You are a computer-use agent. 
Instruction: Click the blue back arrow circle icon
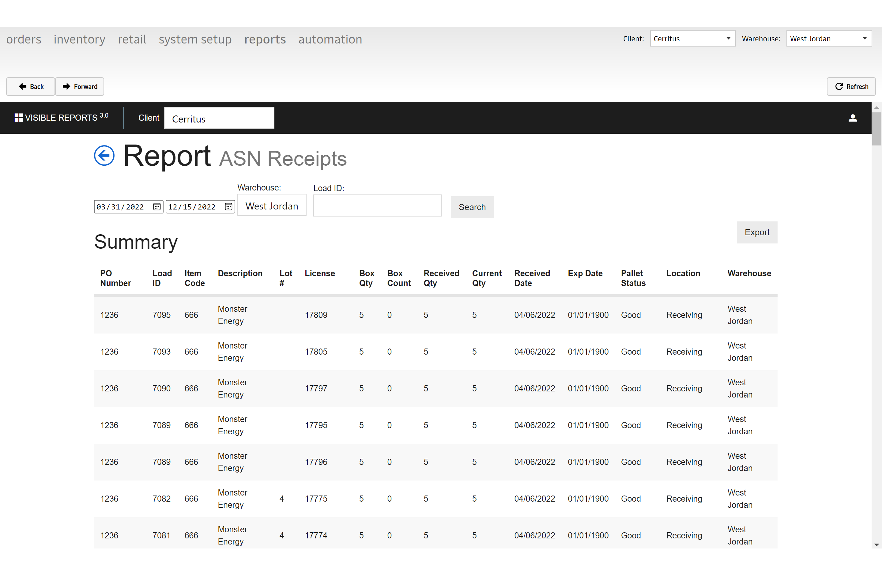click(104, 155)
